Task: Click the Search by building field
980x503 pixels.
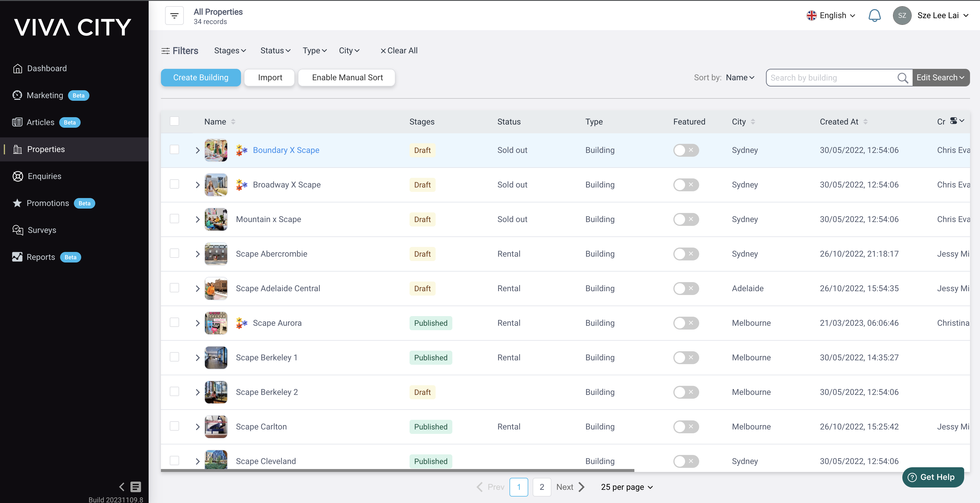Action: 831,78
